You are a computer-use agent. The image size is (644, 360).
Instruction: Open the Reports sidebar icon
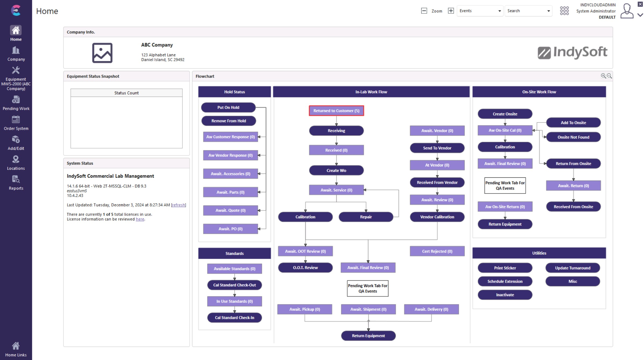pyautogui.click(x=16, y=179)
